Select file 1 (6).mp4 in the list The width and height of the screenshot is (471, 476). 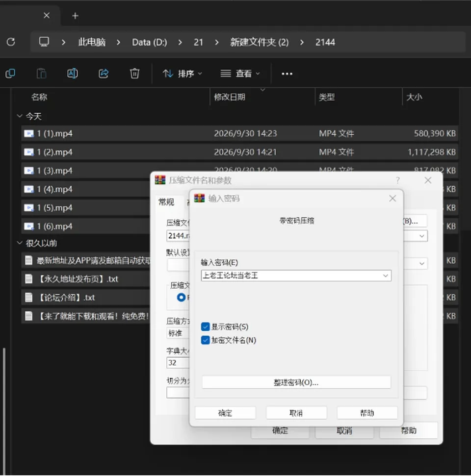click(x=86, y=226)
